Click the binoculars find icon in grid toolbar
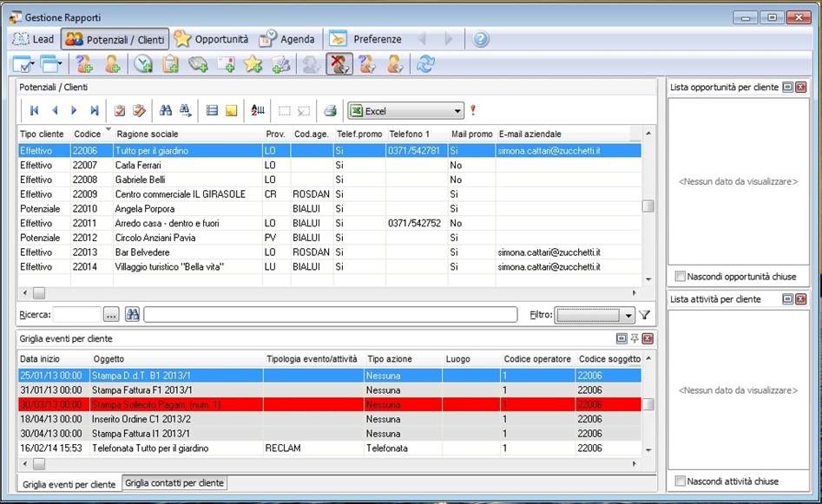The height and width of the screenshot is (504, 822). pyautogui.click(x=166, y=110)
